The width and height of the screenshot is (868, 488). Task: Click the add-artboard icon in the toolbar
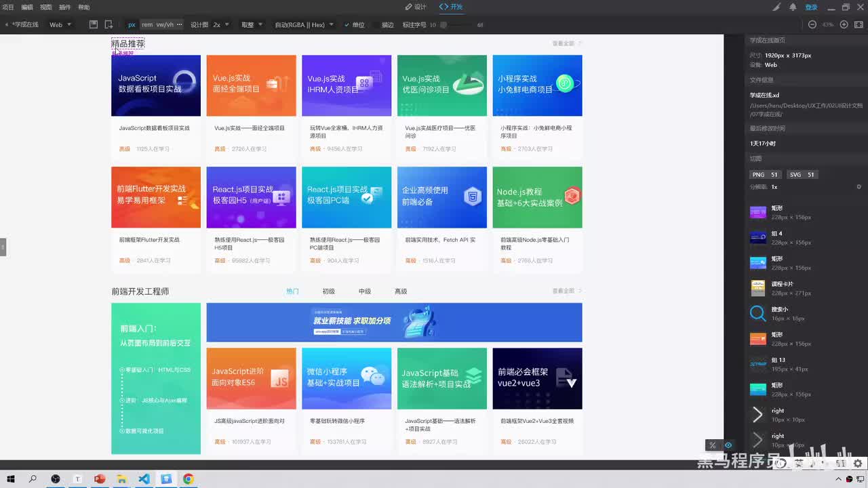(x=108, y=24)
